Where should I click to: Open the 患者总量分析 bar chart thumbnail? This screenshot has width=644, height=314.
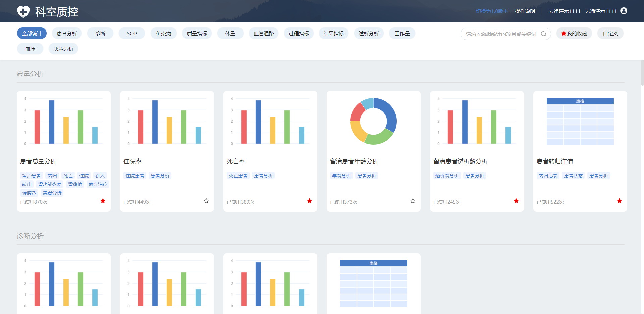[x=64, y=121]
